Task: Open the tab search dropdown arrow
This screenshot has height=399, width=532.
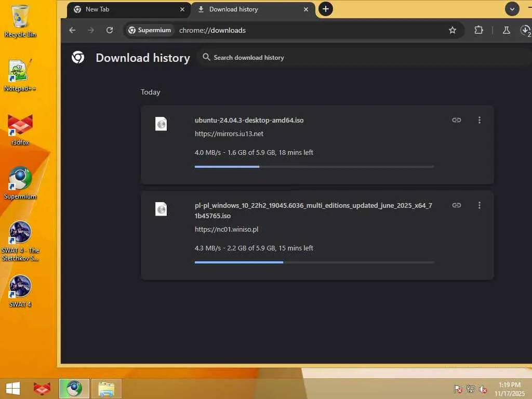Action: 512,9
